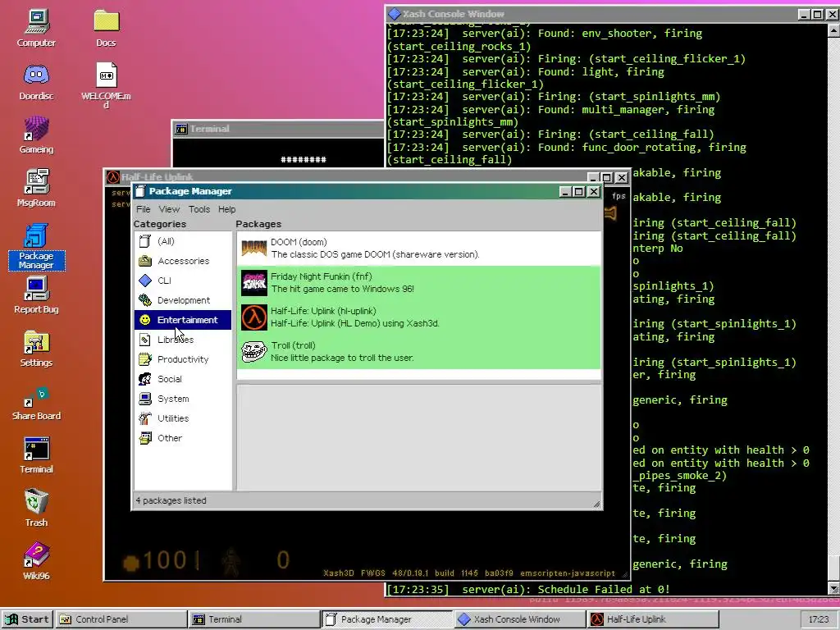
Task: Select 'Half-Life: Uplink (hl-uplink)' package title
Action: tap(323, 311)
